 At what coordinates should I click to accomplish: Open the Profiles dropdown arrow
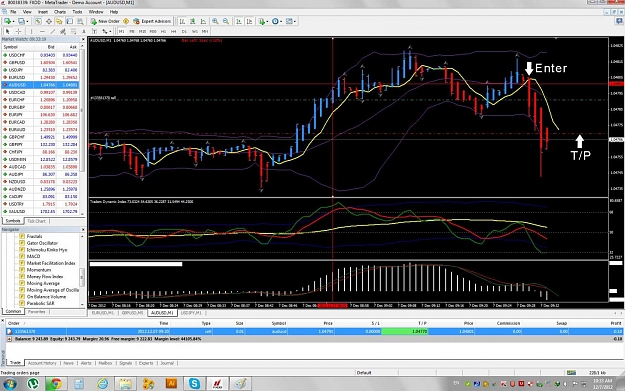click(x=28, y=22)
